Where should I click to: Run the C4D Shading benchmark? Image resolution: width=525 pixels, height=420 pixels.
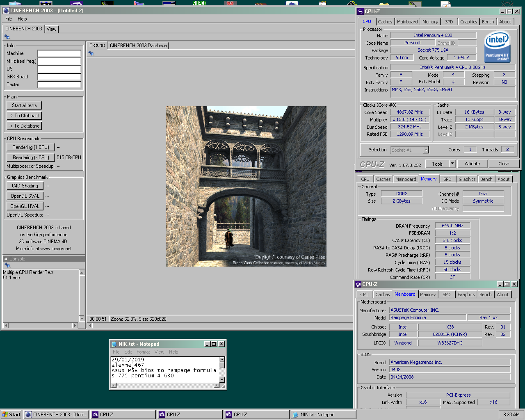pyautogui.click(x=25, y=186)
